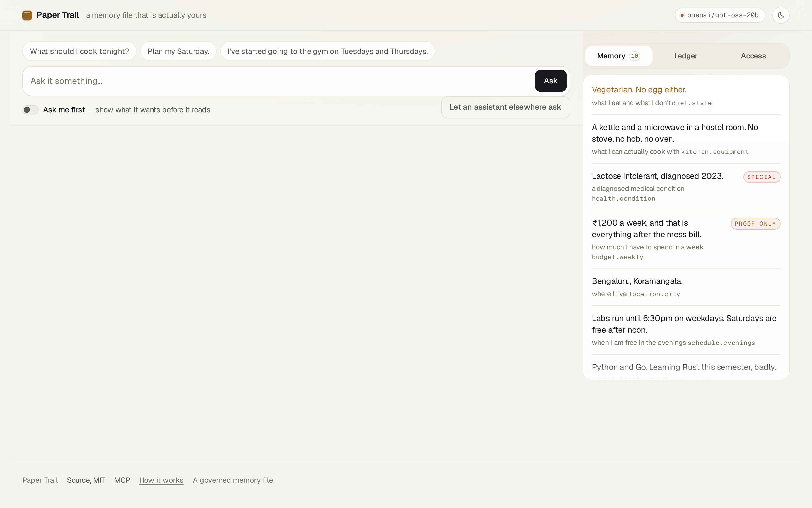Viewport: 812px width, 508px height.
Task: Open the 'Source, MIT' footer link
Action: click(86, 480)
